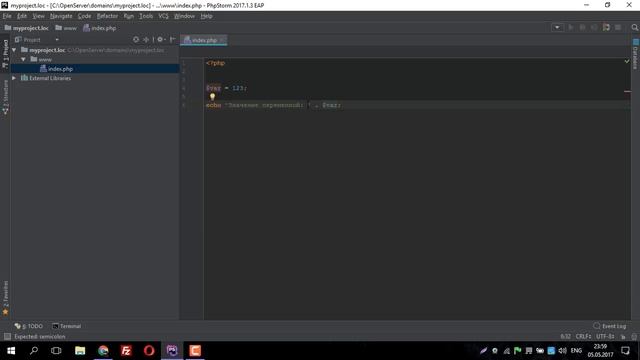Open the Window menu
This screenshot has width=640, height=360.
pos(184,16)
